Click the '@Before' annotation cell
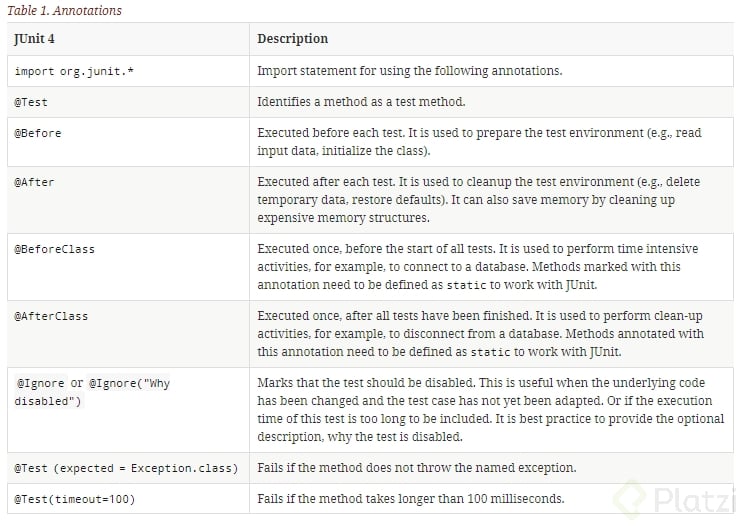 tap(38, 133)
